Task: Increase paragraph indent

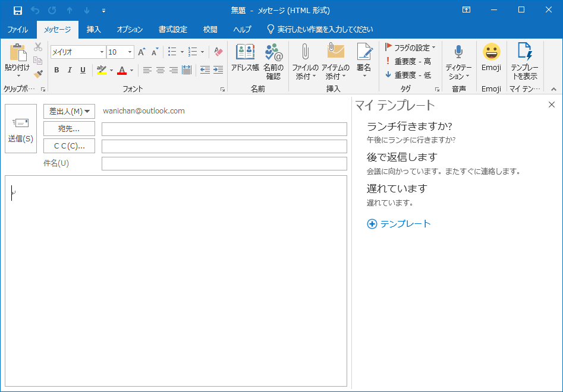Action: coord(218,70)
